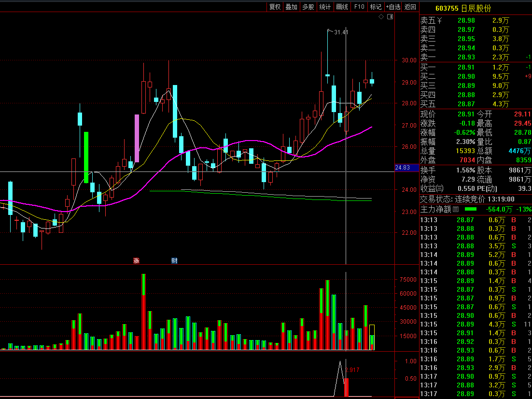Click the 总额 value 4476万
Screen dimensions: 532x399
pyautogui.click(x=520, y=151)
